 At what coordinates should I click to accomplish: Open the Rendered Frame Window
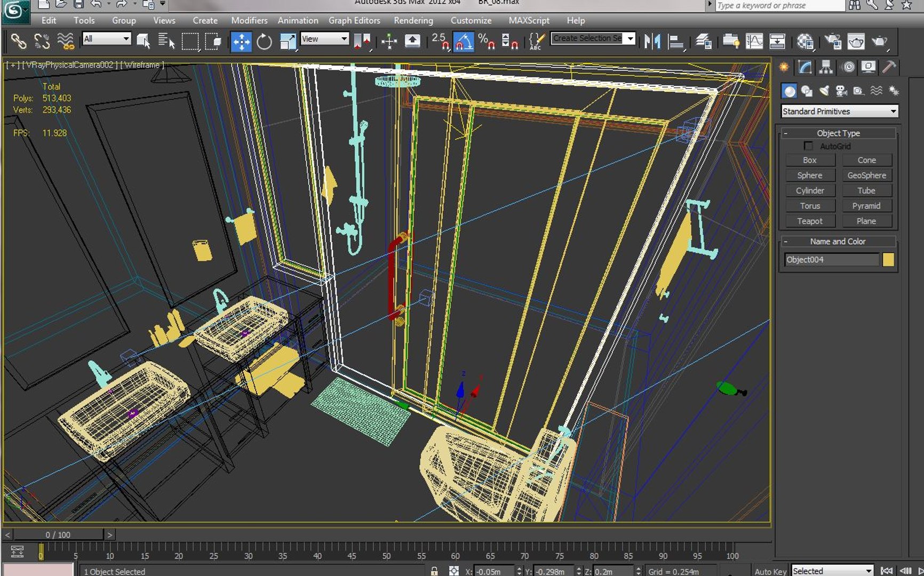856,41
